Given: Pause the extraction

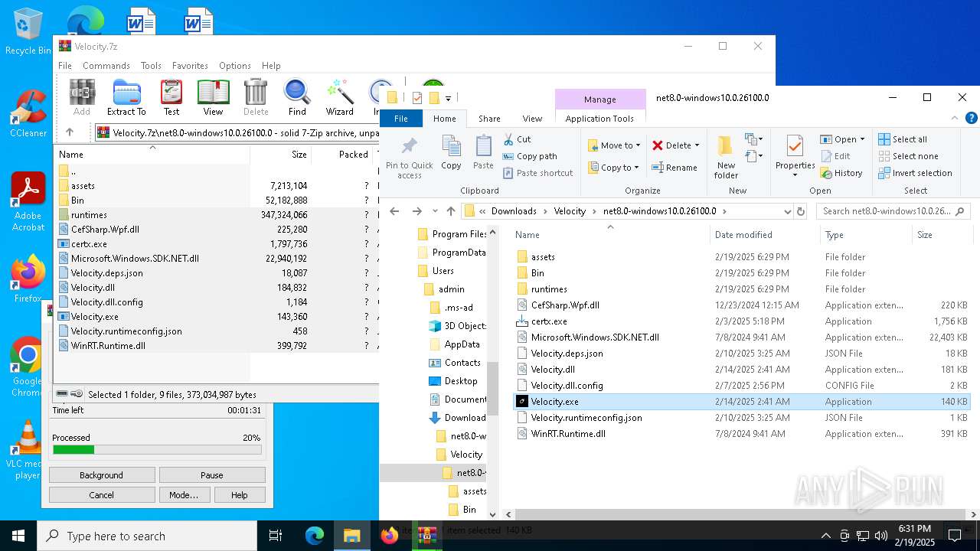Looking at the screenshot, I should click(x=212, y=475).
